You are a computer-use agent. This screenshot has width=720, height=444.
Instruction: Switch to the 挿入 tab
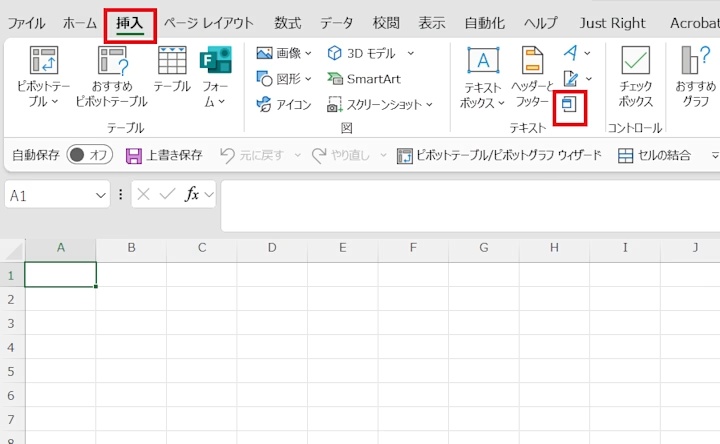(x=130, y=23)
